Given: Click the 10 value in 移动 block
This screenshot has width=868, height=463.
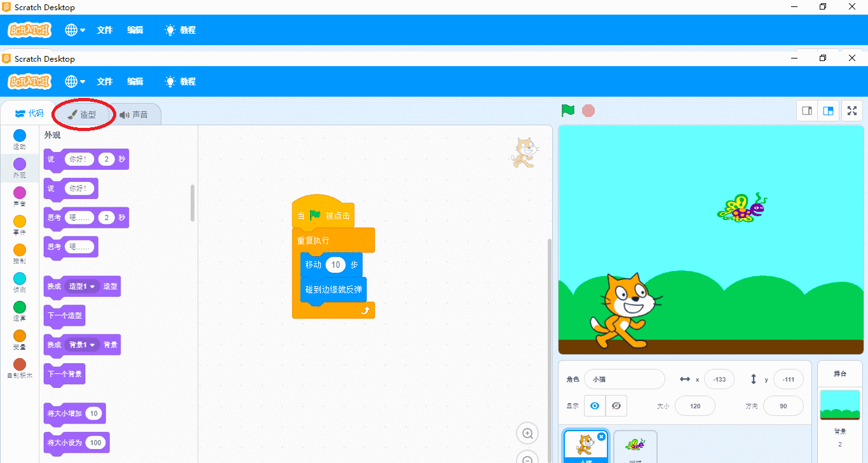Looking at the screenshot, I should click(x=336, y=265).
